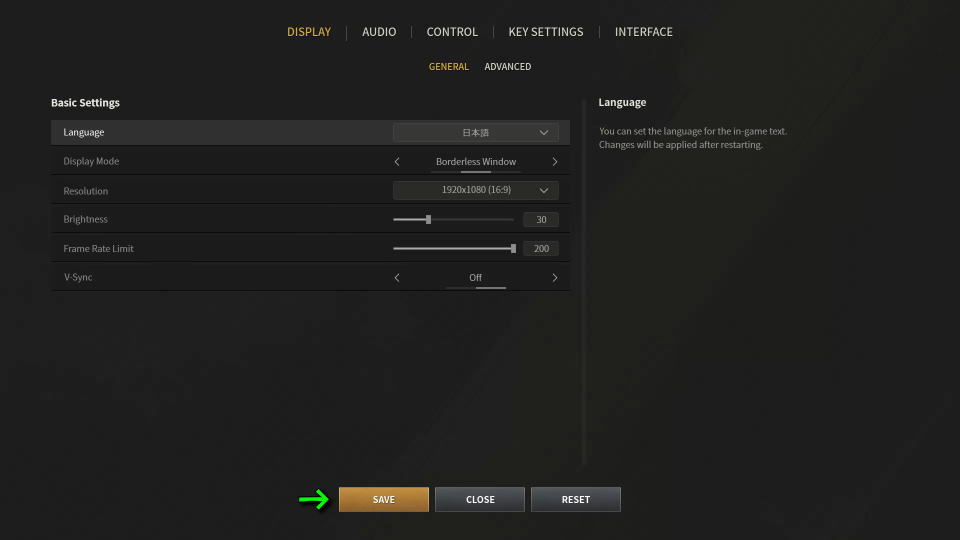This screenshot has height=540, width=960.
Task: Click the Frame Rate Limit slider handle
Action: click(513, 249)
